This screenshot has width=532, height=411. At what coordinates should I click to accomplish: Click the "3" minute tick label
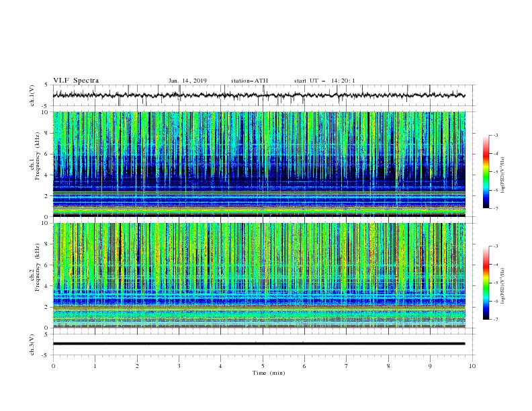point(179,366)
